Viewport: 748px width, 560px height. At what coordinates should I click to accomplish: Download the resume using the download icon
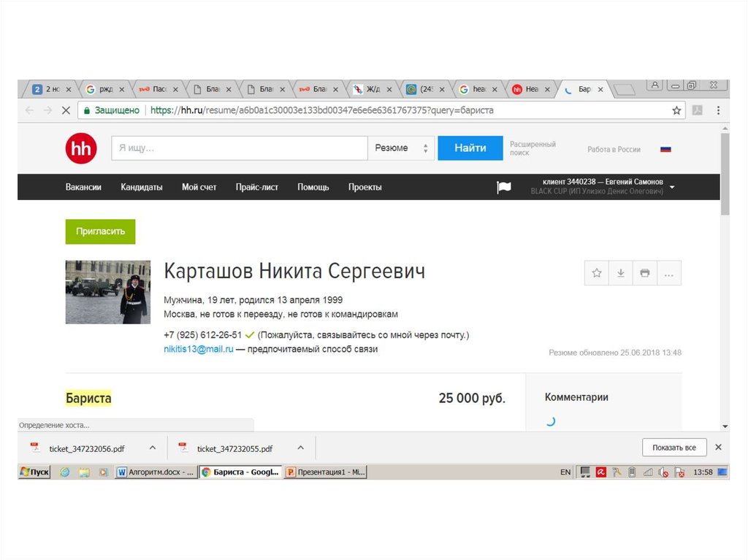point(621,273)
